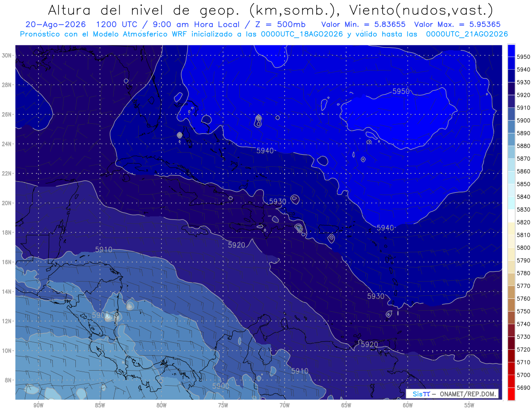The width and height of the screenshot is (532, 411).
Task: Click 'Valor Min. = 5.83655' text
Action: pos(364,24)
